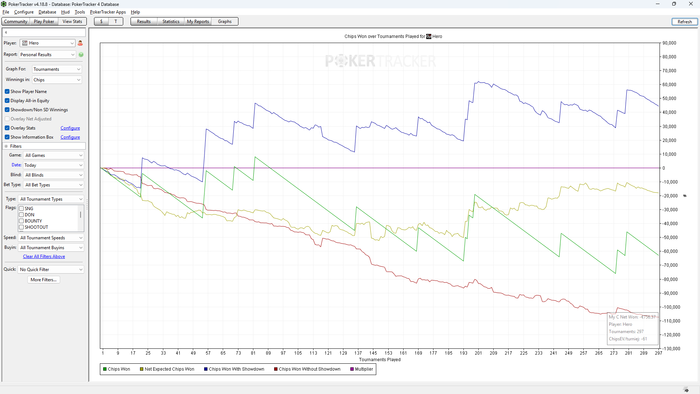The image size is (700, 394).
Task: Click the Clear All Filters Above link
Action: [44, 257]
